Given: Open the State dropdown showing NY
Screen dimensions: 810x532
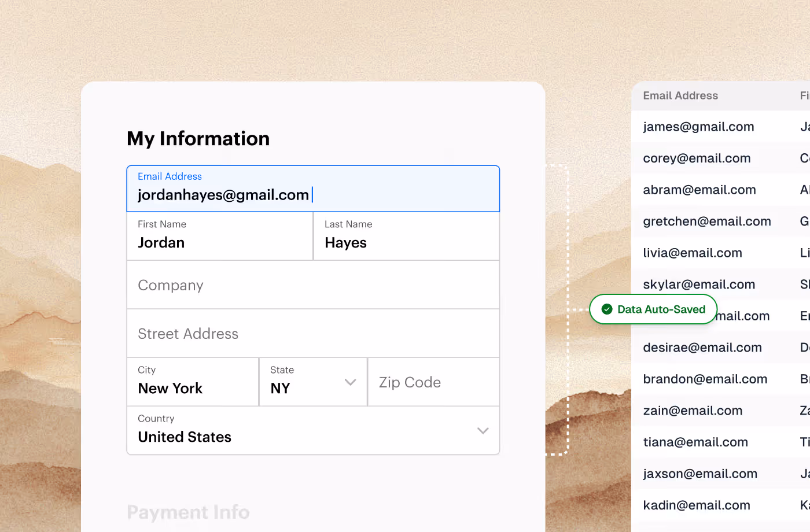Looking at the screenshot, I should pyautogui.click(x=313, y=382).
